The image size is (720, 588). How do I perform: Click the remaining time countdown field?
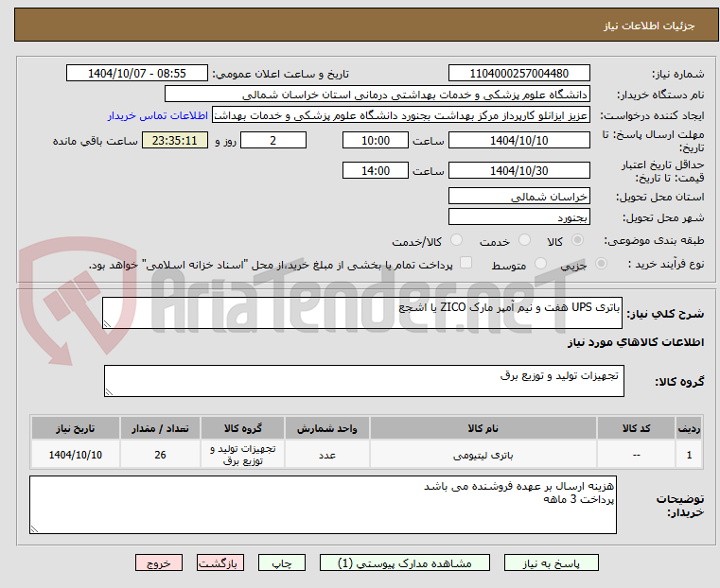click(175, 140)
